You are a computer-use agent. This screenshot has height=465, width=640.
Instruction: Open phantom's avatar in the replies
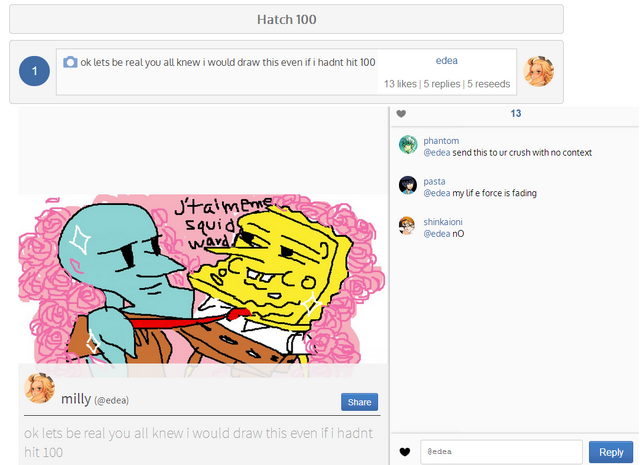[408, 145]
